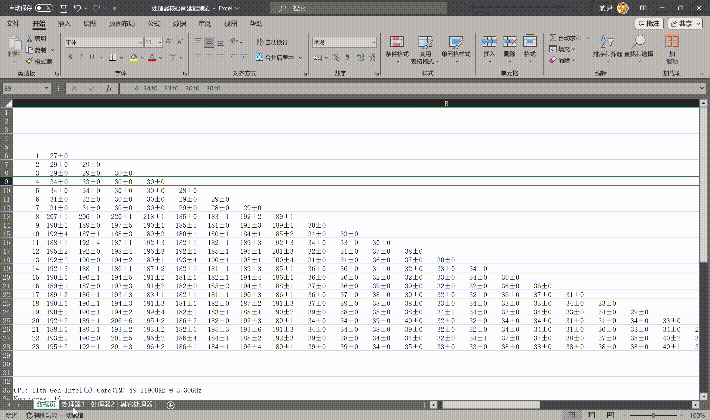Open the Insert ribbon tab
710x420 pixels.
(x=64, y=24)
